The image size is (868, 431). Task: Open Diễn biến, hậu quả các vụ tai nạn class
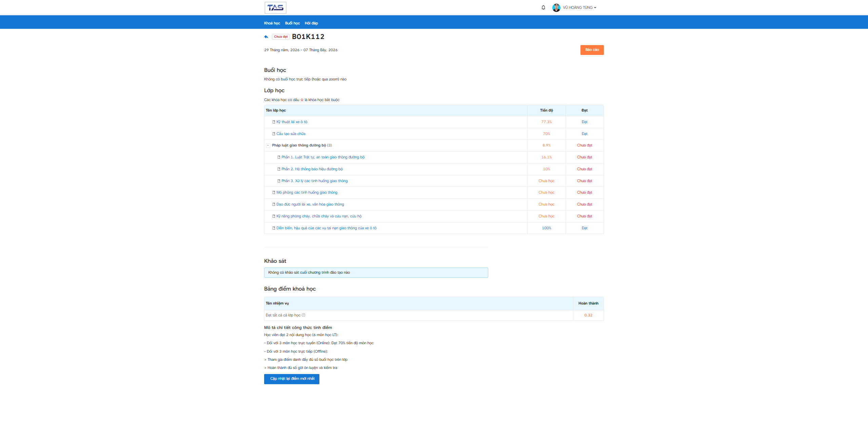click(x=326, y=228)
